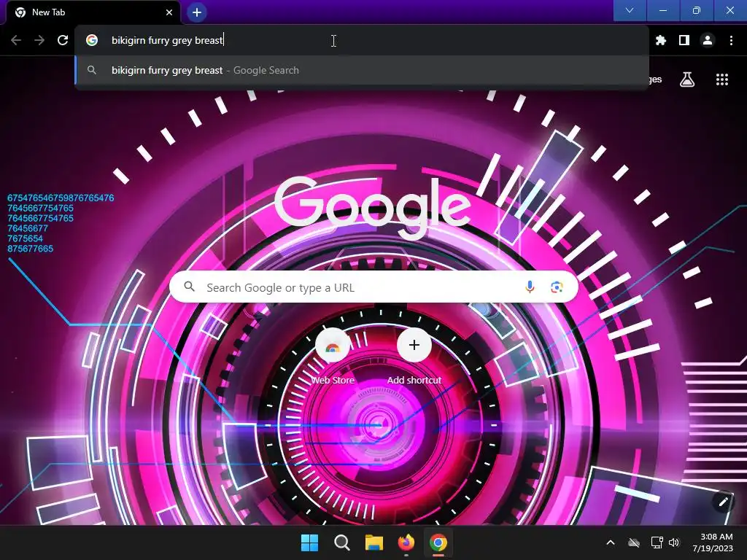Open the clock showing 3:08 AM
This screenshot has height=560, width=747.
713,542
